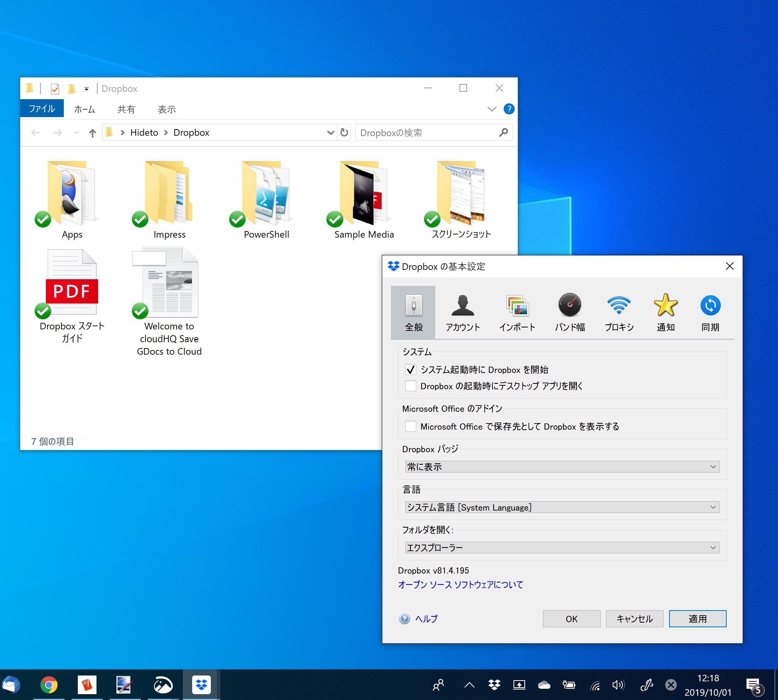778x700 pixels.
Task: Open the 言語 System Language dropdown
Action: click(562, 507)
